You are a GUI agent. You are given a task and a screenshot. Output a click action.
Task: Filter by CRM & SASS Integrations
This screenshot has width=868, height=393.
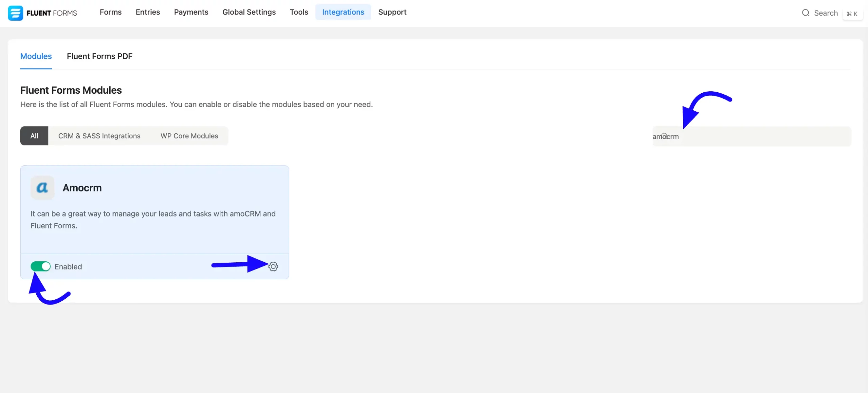point(99,136)
